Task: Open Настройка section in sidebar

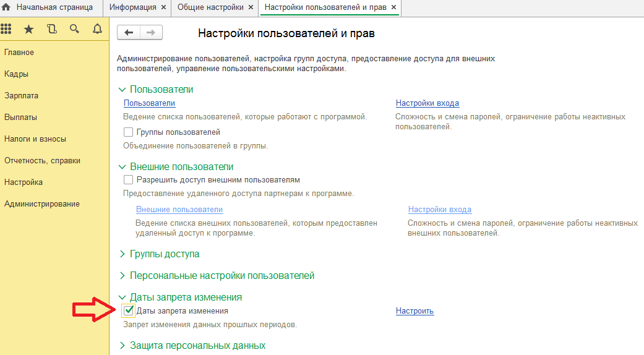Action: 24,182
